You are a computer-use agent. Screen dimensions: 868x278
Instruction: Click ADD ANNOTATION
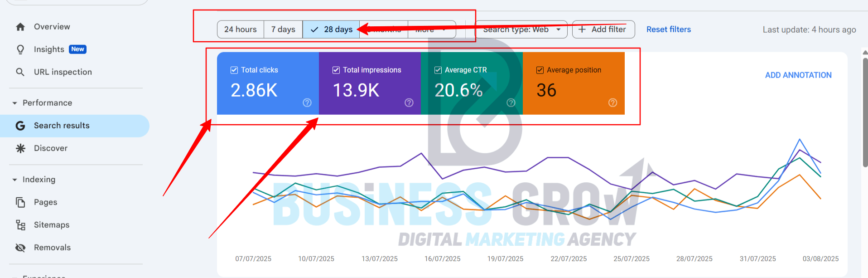(798, 75)
